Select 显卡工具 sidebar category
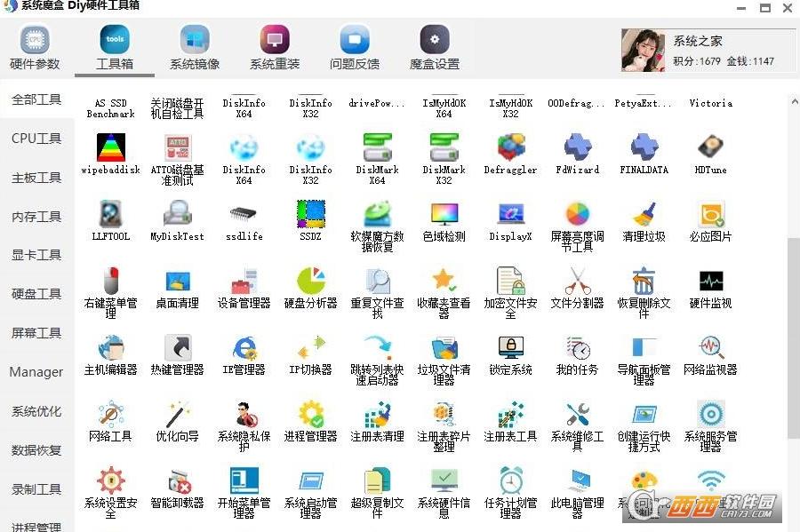Image resolution: width=800 pixels, height=532 pixels. [36, 255]
